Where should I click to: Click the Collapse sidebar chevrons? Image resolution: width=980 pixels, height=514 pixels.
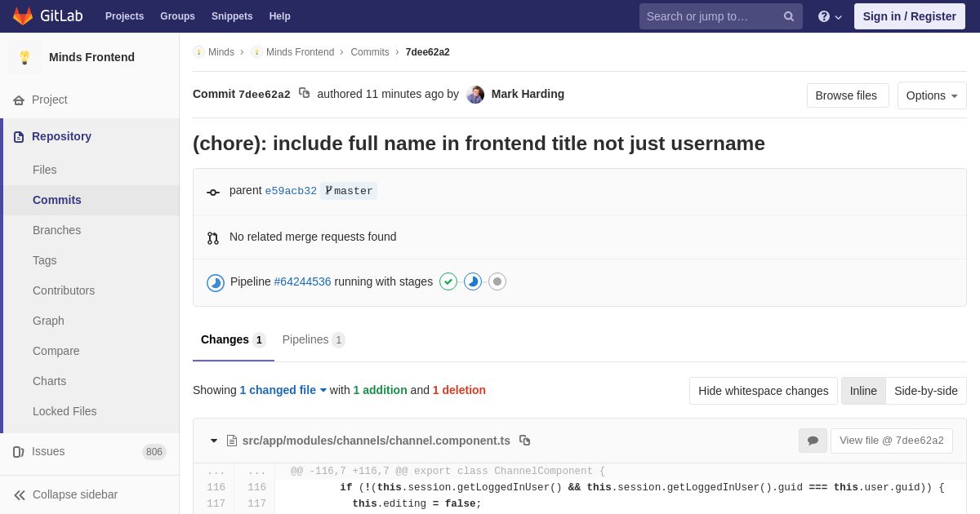(x=20, y=495)
